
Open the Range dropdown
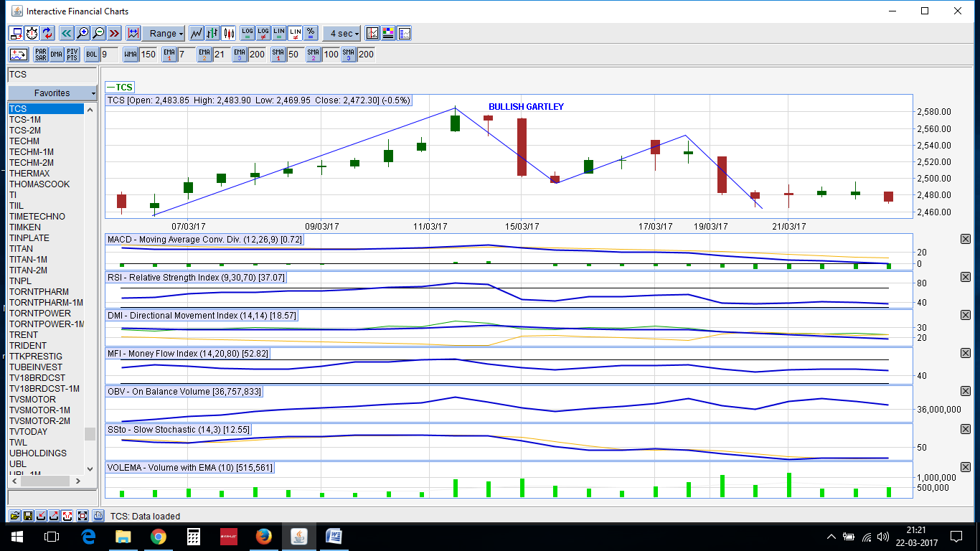[164, 33]
